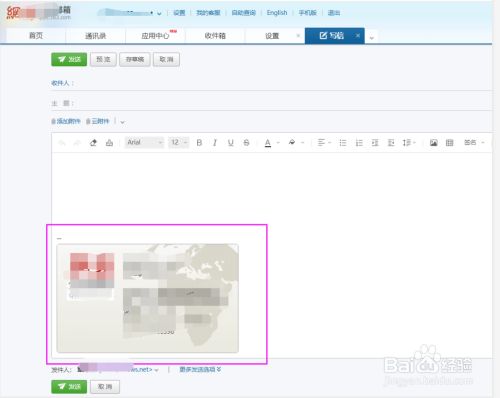Click the redo arrow in the editor toolbar

tap(77, 143)
